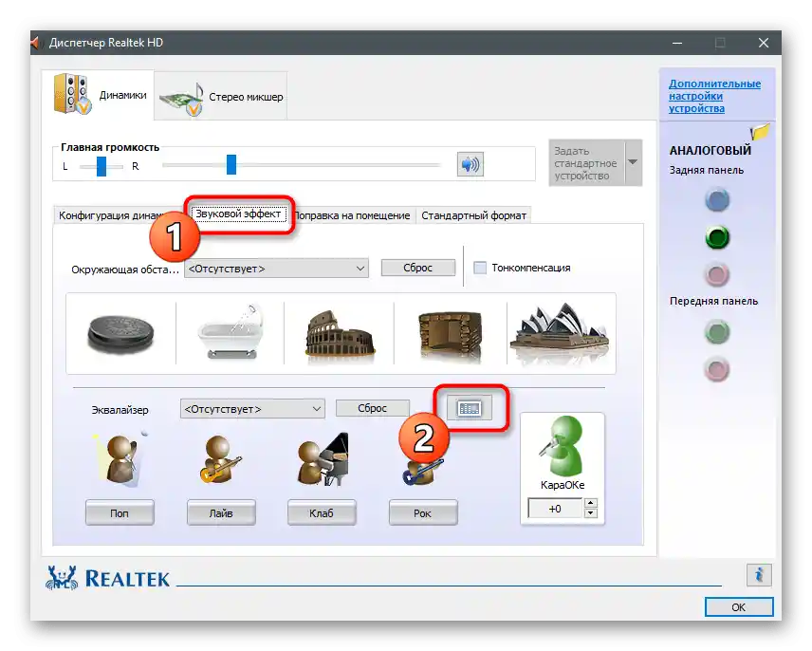This screenshot has height=651, width=812.
Task: Switch to the Динамики device tab
Action: (x=98, y=95)
